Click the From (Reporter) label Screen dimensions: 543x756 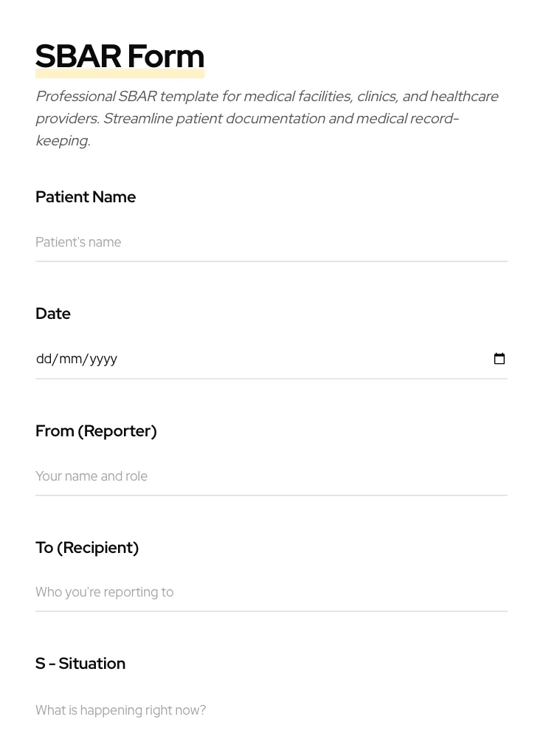click(96, 431)
